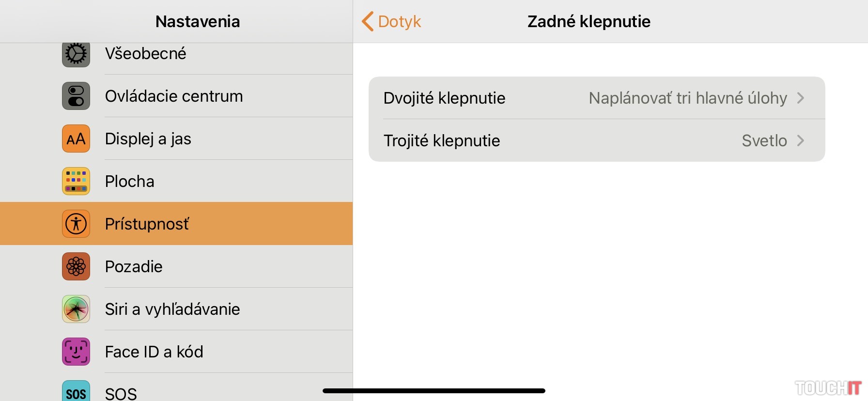Select Displej a jas menu item
Viewport: 868px width, 401px height.
tap(148, 139)
